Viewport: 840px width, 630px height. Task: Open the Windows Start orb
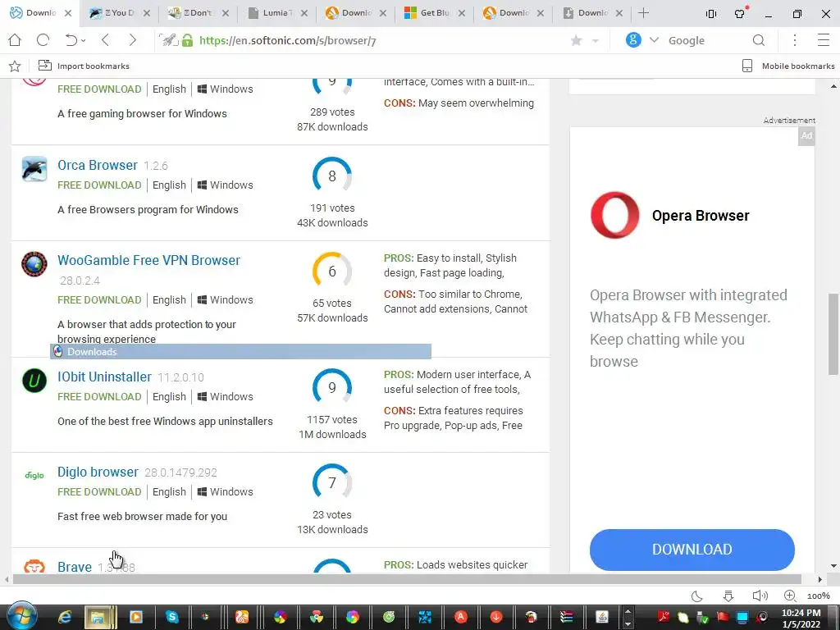(22, 617)
